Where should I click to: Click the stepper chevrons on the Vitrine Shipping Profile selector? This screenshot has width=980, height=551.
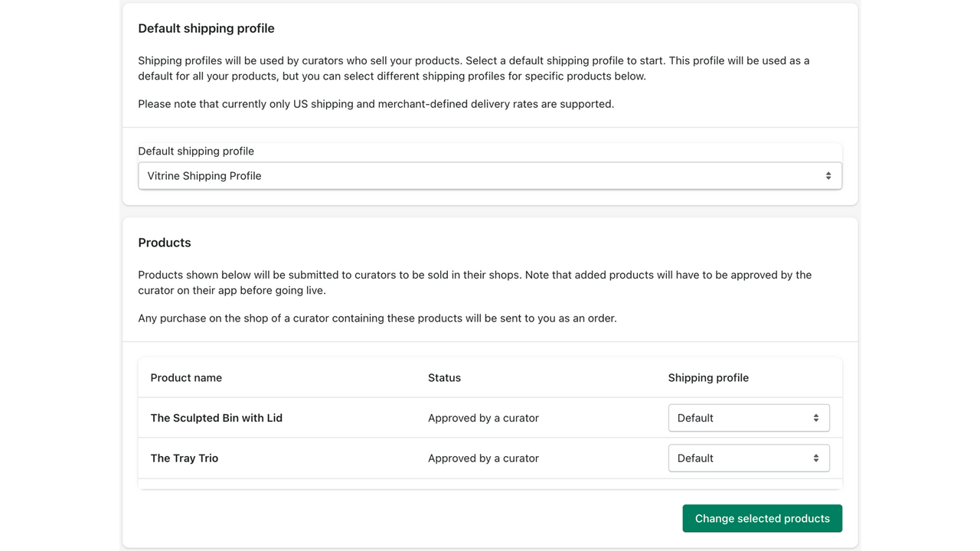(x=828, y=175)
